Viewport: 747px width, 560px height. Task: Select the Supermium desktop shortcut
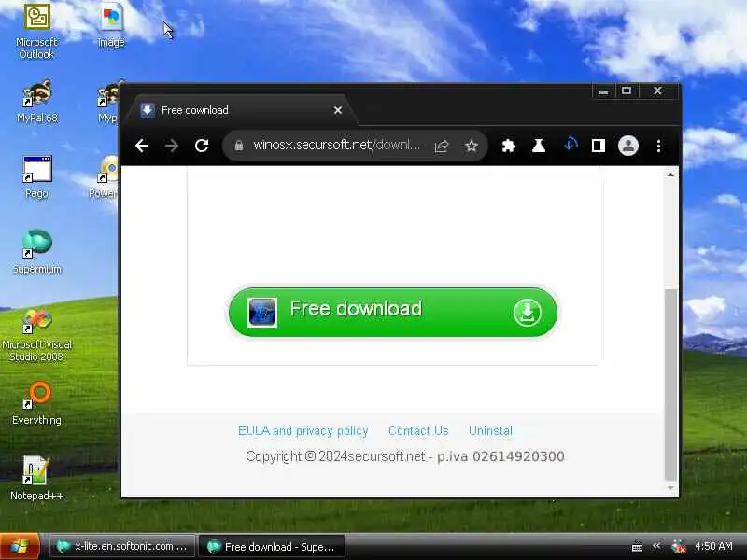click(x=36, y=252)
